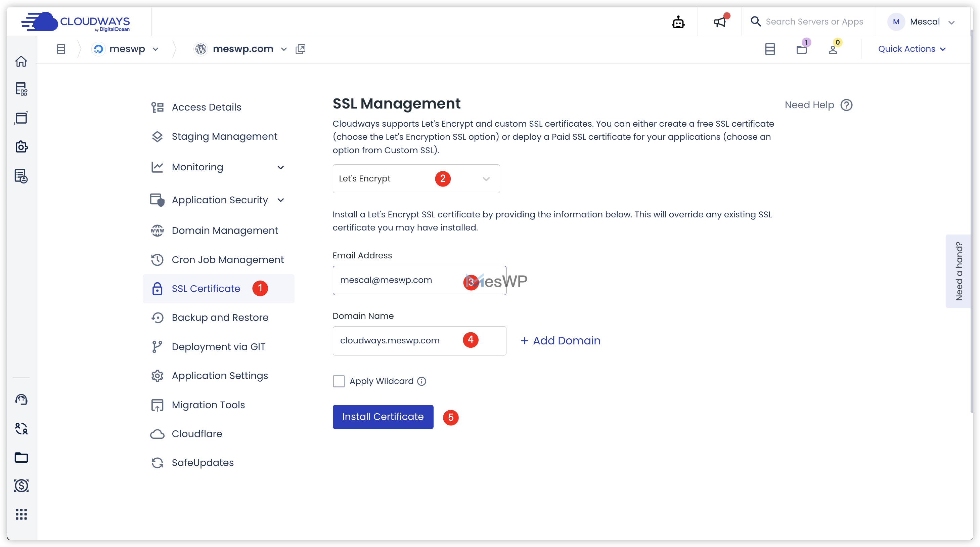Open the home dashboard icon in left sidebar

click(x=21, y=61)
